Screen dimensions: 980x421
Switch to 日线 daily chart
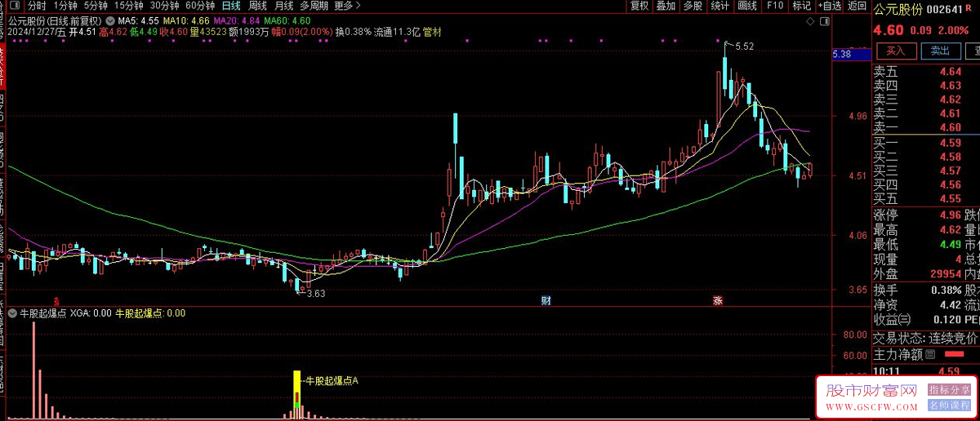coord(231,6)
